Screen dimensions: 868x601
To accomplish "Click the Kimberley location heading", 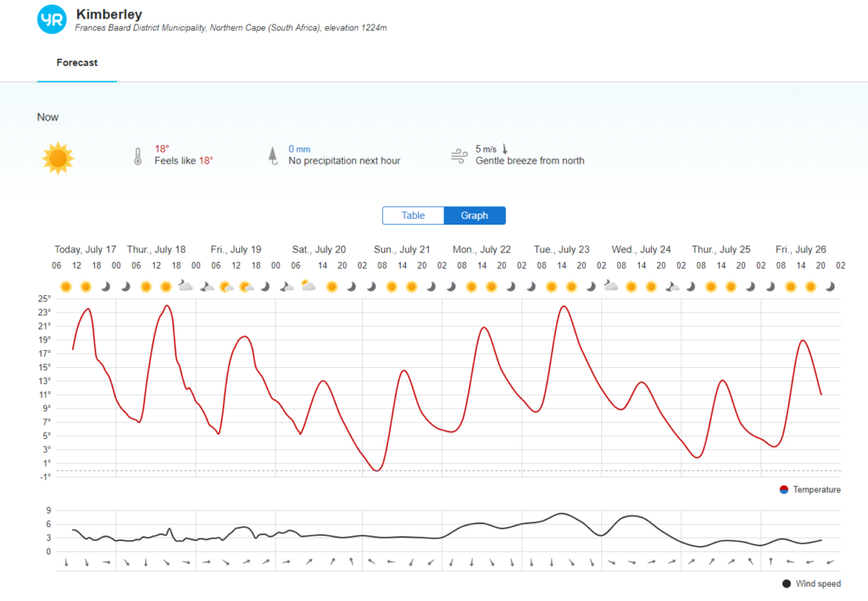I will pos(109,14).
